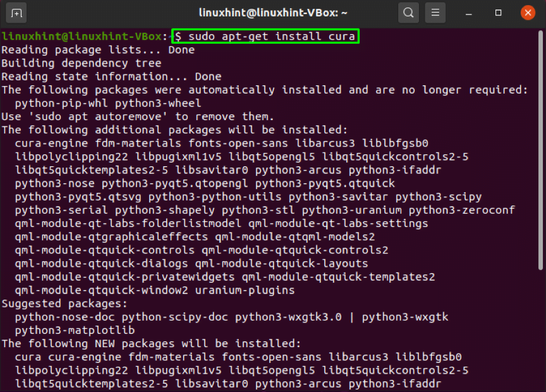The height and width of the screenshot is (392, 546).
Task: Click 'python3-matplotlib' suggested package
Action: [75, 330]
